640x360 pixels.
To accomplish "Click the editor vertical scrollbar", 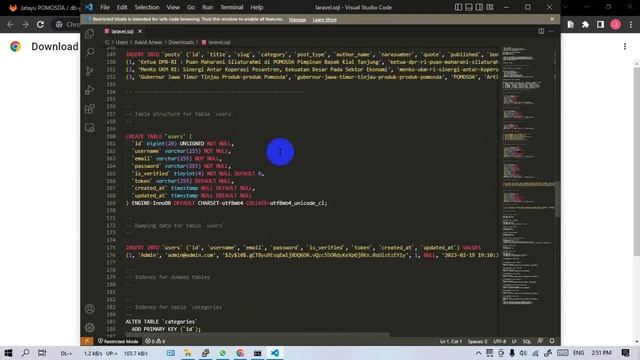I will [557, 199].
